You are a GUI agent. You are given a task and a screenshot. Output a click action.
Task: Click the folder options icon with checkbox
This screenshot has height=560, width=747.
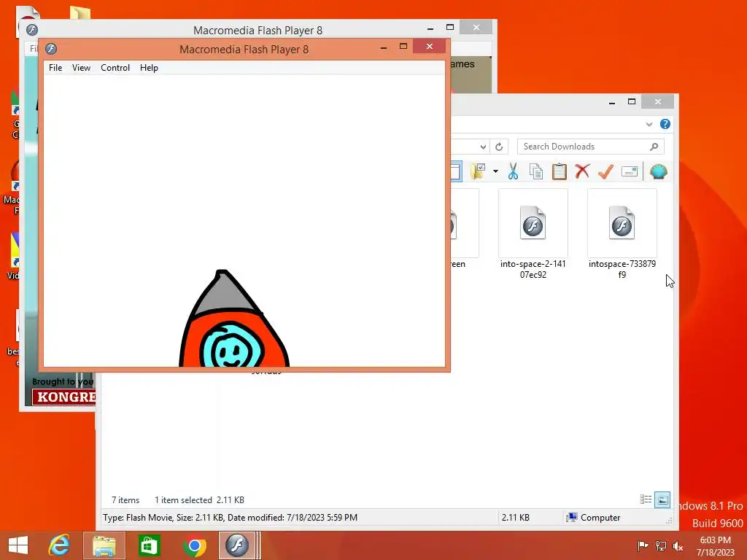click(477, 171)
